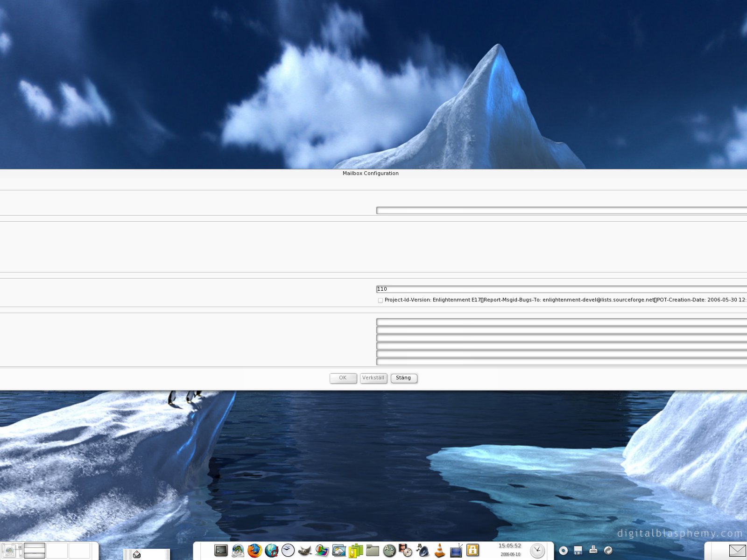
Task: Toggle the Project-Id-Version checkbox
Action: coord(381,300)
